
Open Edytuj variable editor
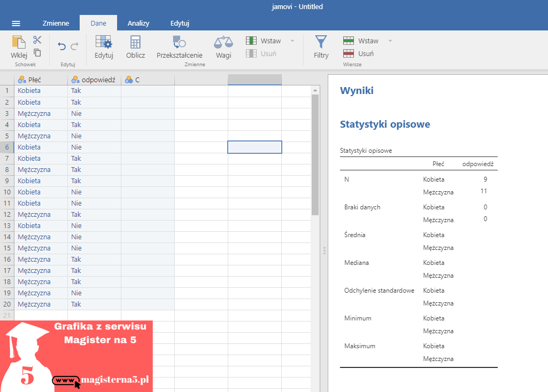104,46
